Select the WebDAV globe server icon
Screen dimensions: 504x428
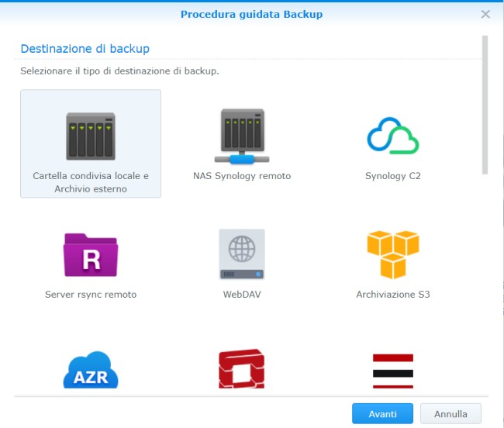tap(242, 254)
